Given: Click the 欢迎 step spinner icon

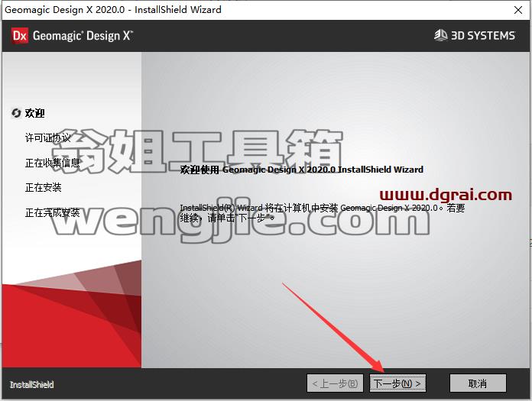Looking at the screenshot, I should tap(16, 113).
